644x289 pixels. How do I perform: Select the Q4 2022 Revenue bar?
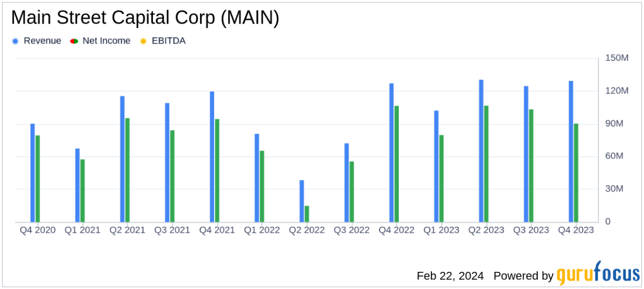click(392, 153)
